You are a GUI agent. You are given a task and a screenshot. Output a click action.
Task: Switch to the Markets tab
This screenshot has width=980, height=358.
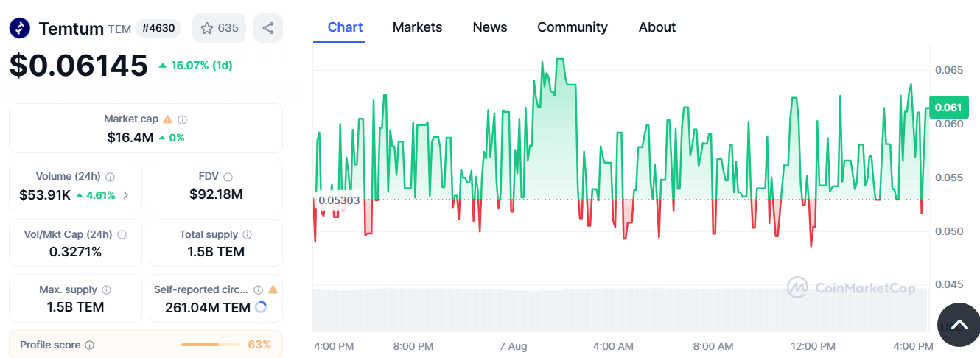tap(417, 27)
